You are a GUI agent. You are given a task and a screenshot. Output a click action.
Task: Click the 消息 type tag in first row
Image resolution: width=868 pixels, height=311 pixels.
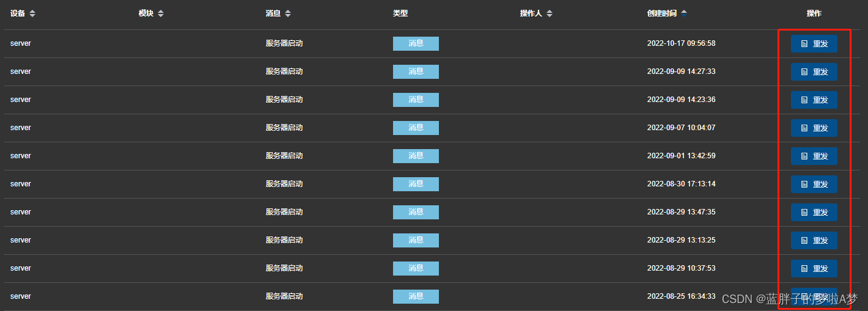pos(416,43)
